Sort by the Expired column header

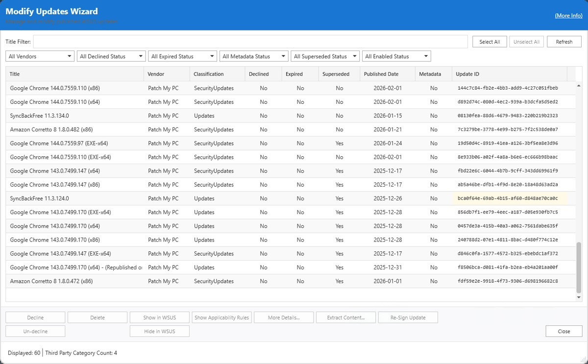point(300,74)
